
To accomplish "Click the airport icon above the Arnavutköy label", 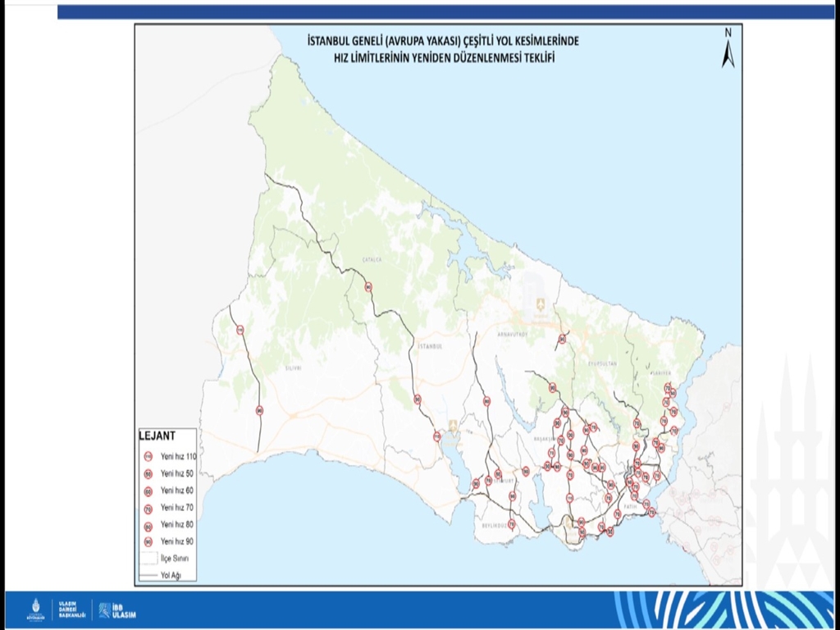I will 540,304.
